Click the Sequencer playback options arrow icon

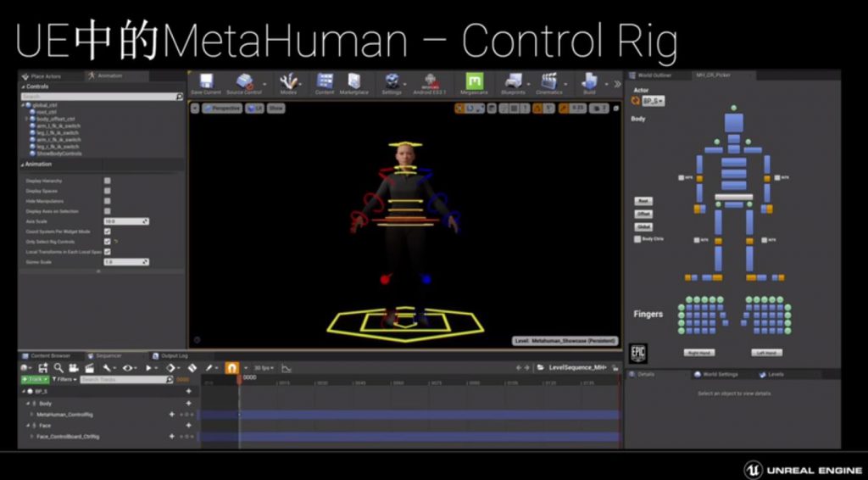[x=149, y=367]
